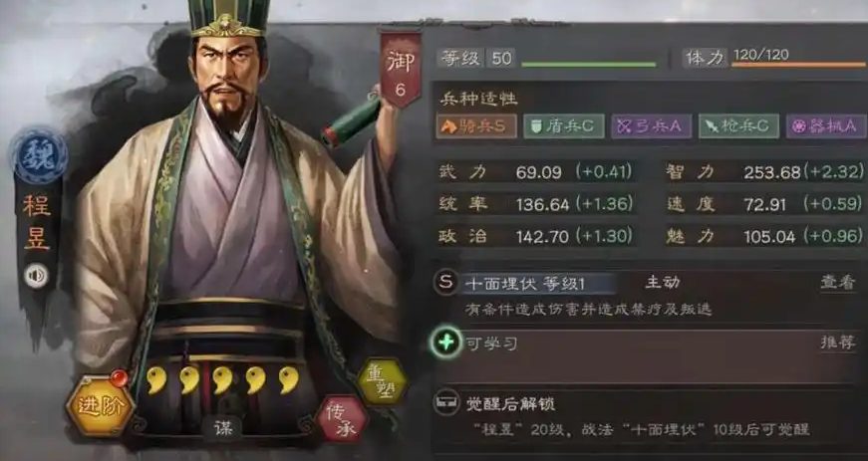Image resolution: width=868 pixels, height=461 pixels.
Task: Click the S-rank skill badge icon
Action: tap(446, 283)
